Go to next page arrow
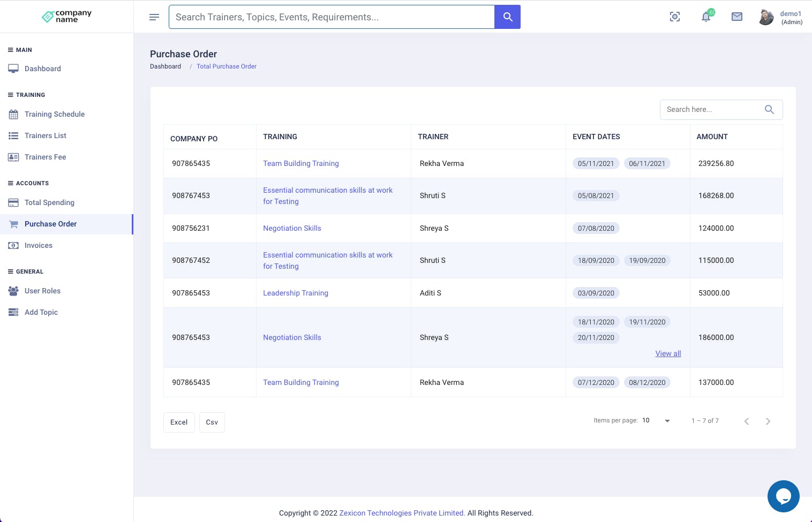Viewport: 812px width, 522px height. point(768,421)
